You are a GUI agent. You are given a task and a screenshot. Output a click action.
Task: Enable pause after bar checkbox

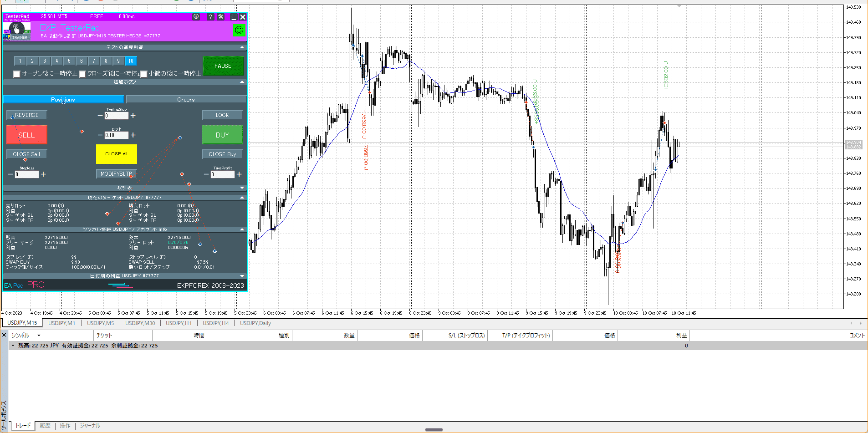point(144,74)
